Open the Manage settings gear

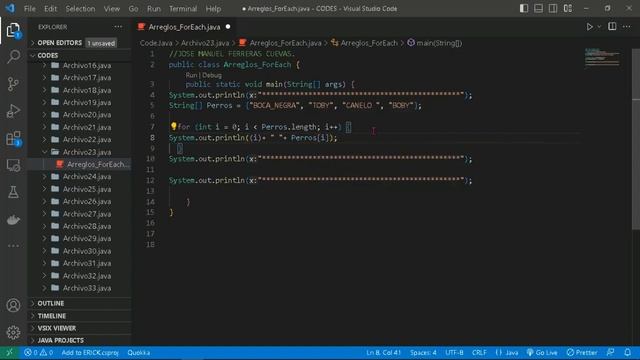[x=13, y=332]
